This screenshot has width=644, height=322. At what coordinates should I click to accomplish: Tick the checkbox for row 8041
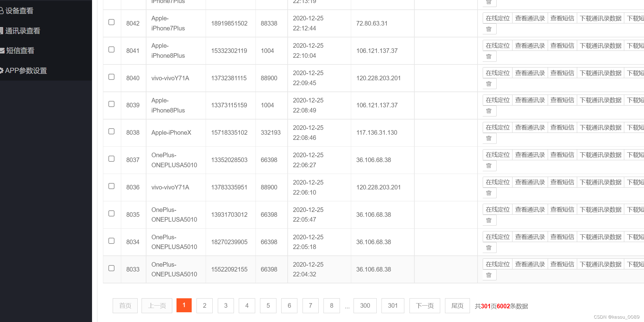pyautogui.click(x=111, y=50)
